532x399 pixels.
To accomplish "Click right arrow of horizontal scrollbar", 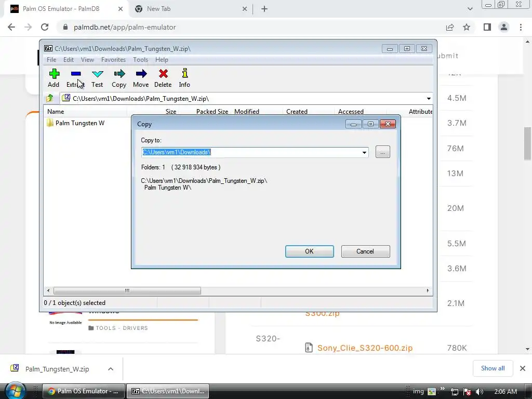I will tap(428, 291).
